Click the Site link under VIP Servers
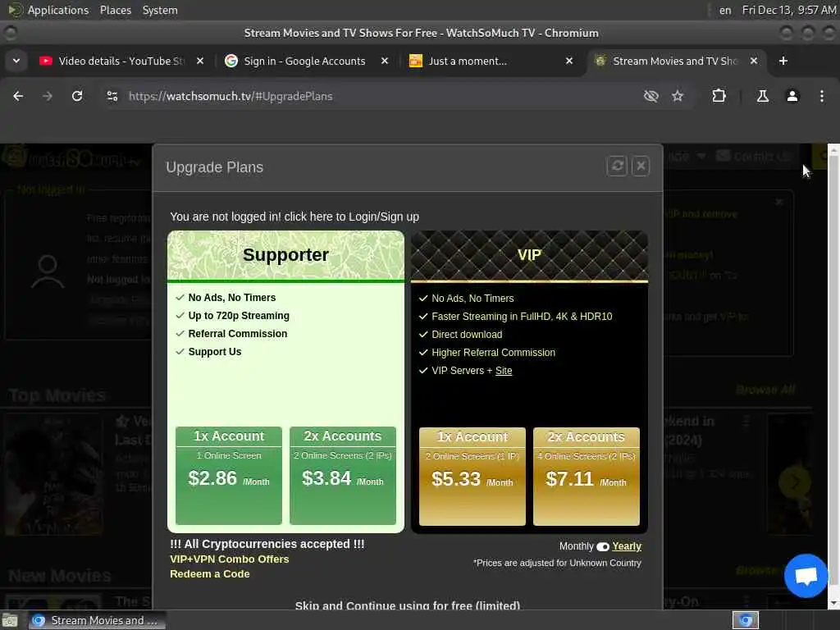Image resolution: width=840 pixels, height=630 pixels. coord(504,371)
